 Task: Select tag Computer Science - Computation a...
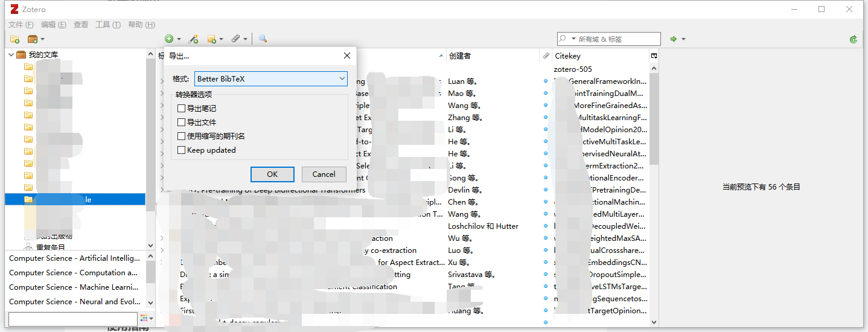click(x=74, y=272)
